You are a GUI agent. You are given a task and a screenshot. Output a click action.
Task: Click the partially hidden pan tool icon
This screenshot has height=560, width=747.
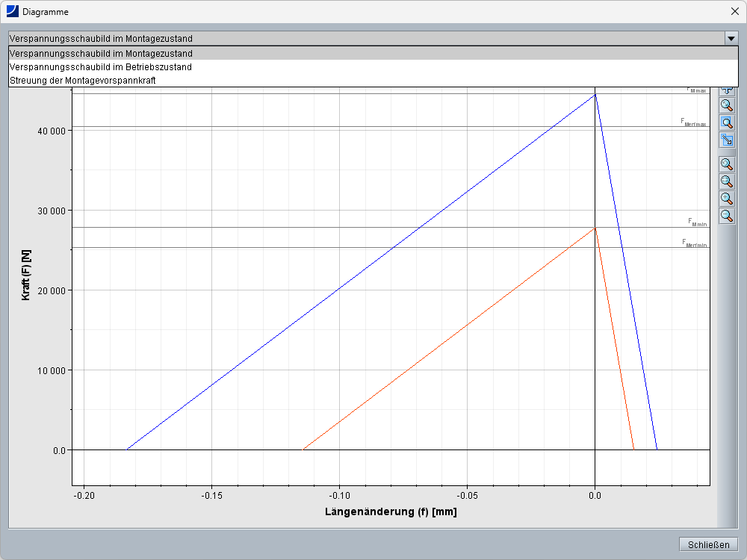726,90
